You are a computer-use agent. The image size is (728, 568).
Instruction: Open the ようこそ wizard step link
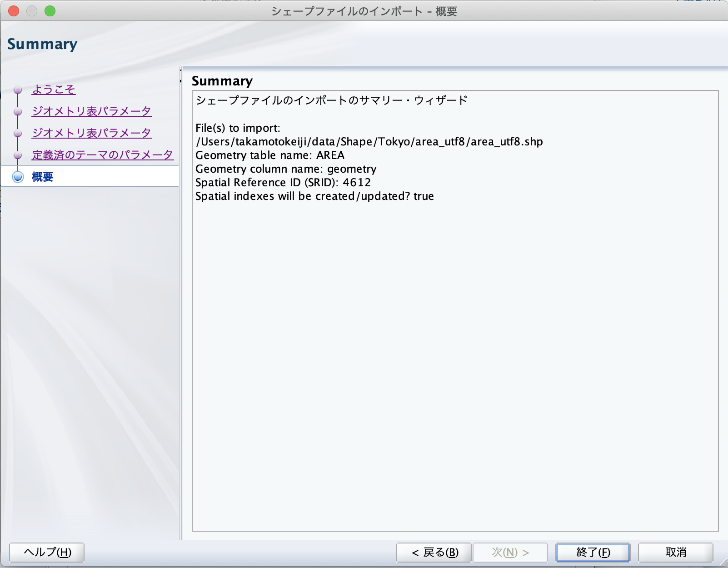54,90
